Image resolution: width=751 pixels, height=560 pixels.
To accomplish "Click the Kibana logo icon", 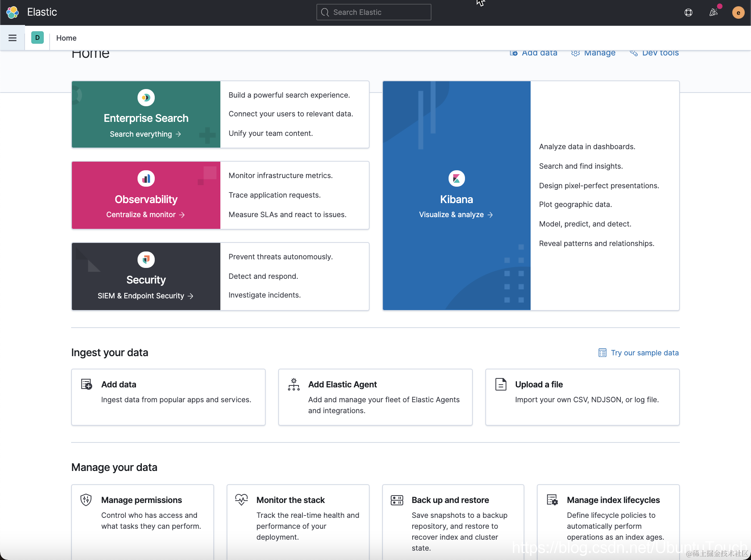I will point(456,179).
